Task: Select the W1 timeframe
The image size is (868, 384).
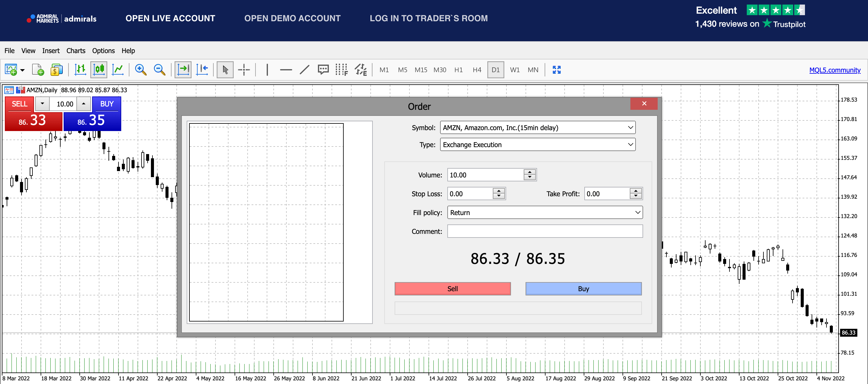Action: click(x=515, y=70)
